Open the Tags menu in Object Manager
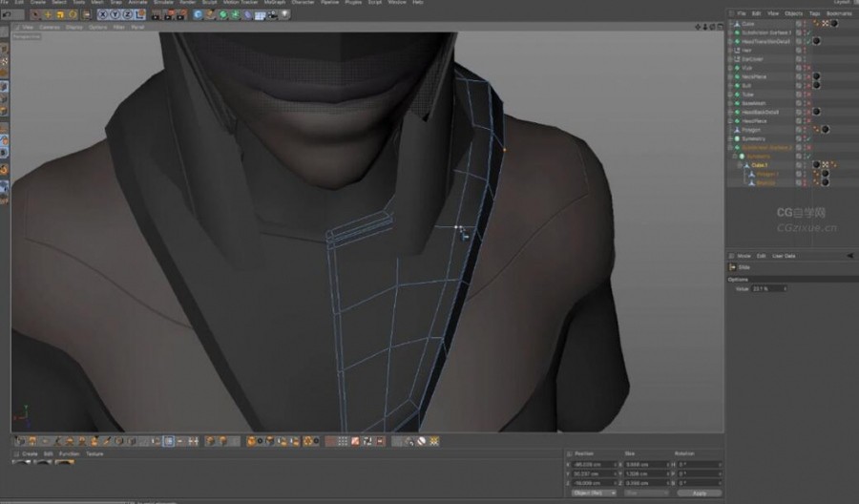The image size is (859, 504). pyautogui.click(x=815, y=13)
